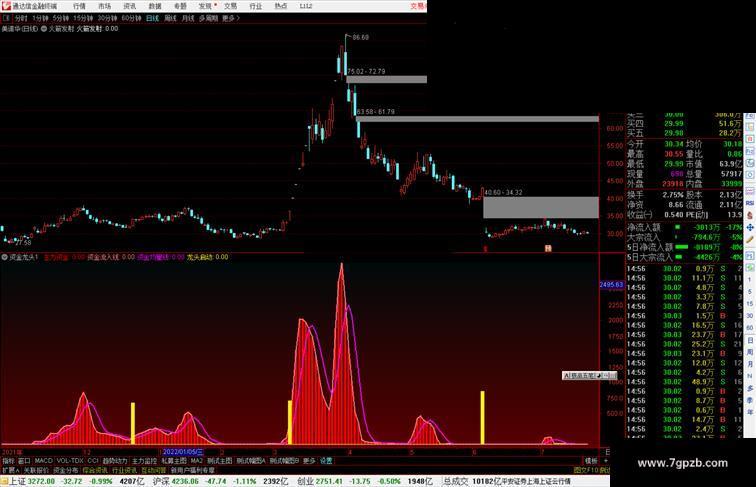The height and width of the screenshot is (487, 756).
Task: Select 季 quarterly period in the right sidebar
Action: click(750, 400)
